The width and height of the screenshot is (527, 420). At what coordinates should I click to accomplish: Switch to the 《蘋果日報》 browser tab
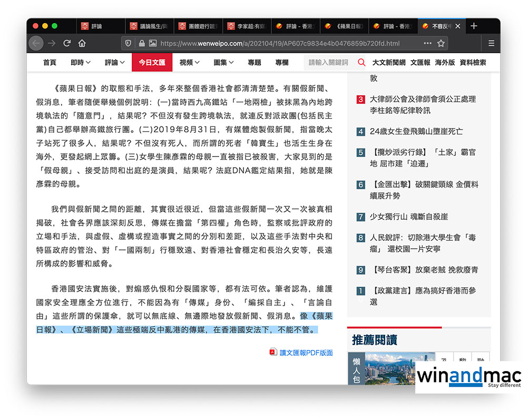[x=346, y=26]
